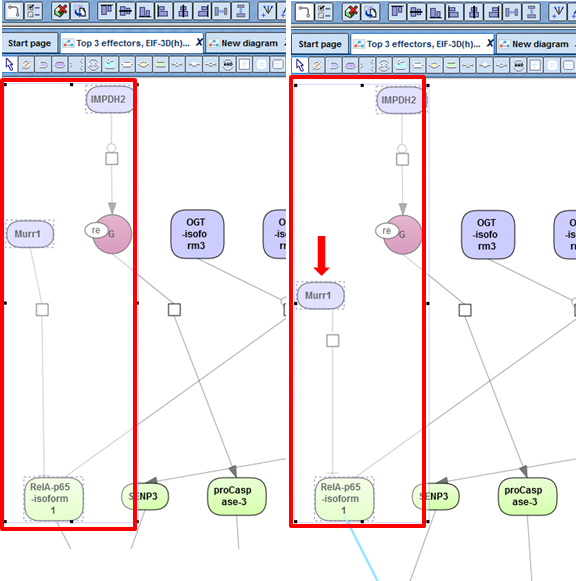Click align-left icon in left panel toolbar

(163, 11)
